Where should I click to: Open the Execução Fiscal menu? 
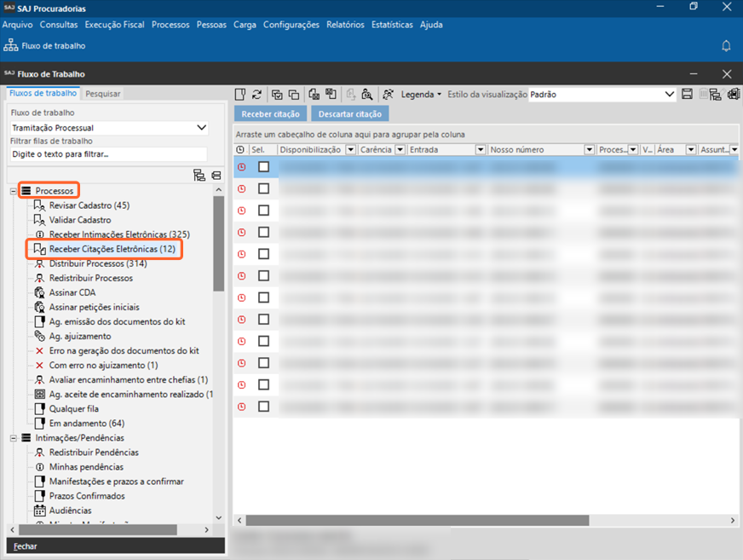pos(115,25)
